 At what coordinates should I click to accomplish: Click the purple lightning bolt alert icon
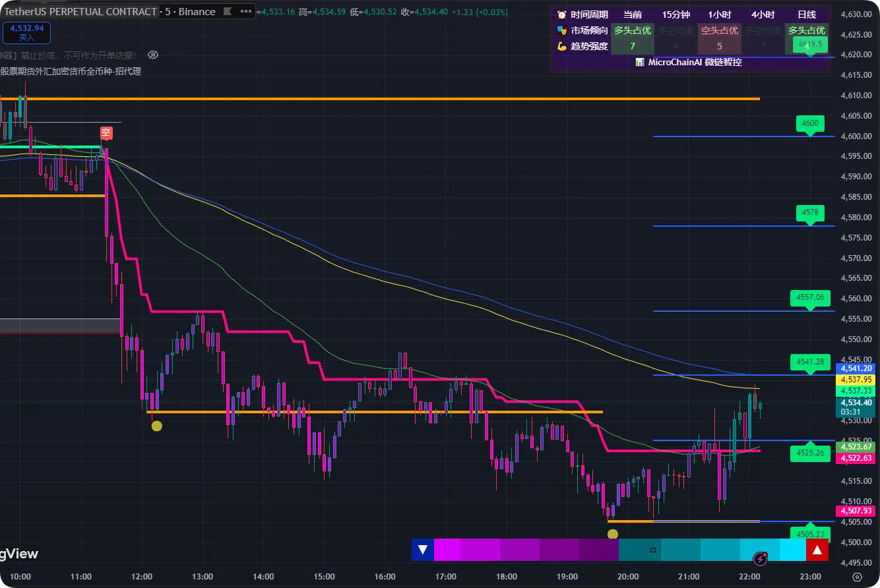tap(760, 558)
